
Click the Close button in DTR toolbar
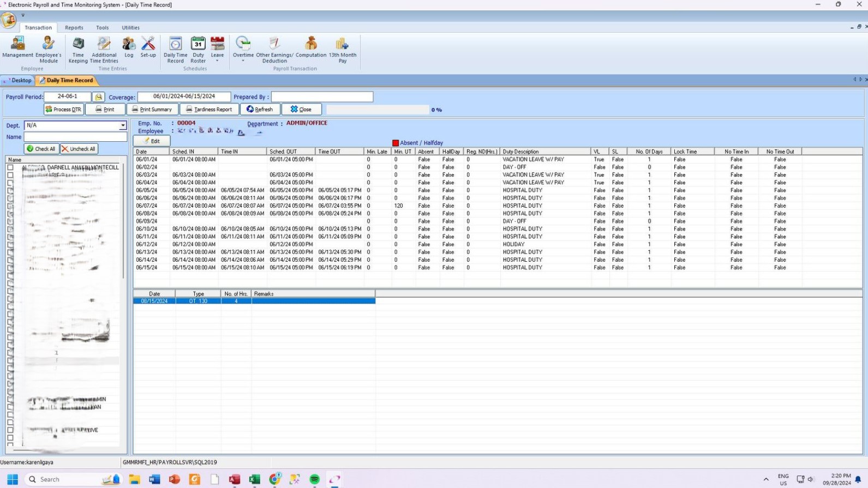(x=301, y=109)
